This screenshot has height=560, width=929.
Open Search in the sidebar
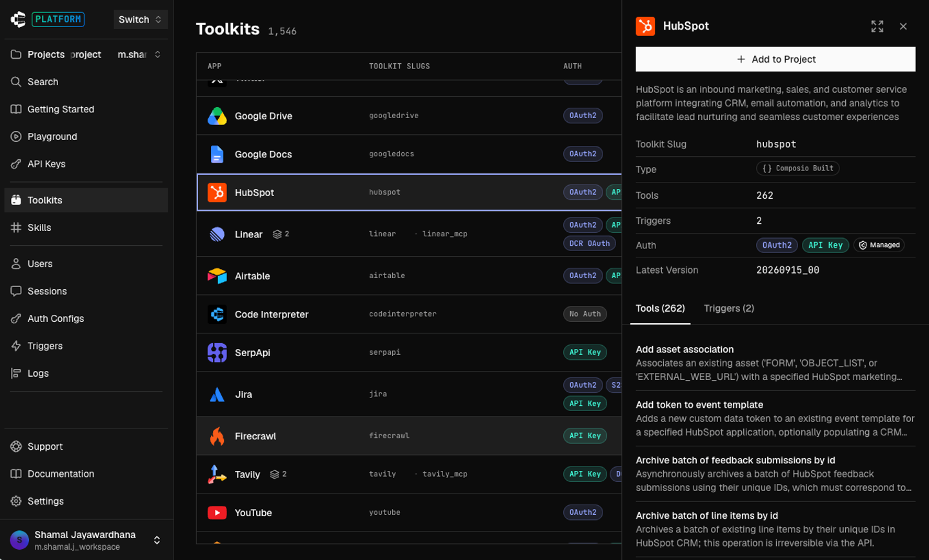(86, 82)
